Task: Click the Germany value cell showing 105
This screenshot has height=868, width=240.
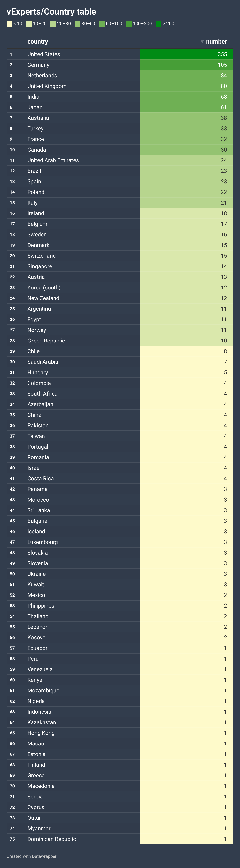Action: (187, 65)
